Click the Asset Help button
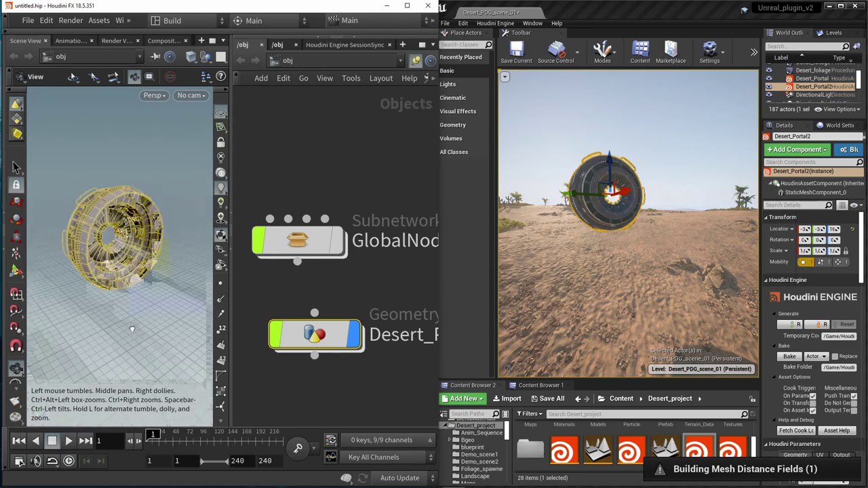This screenshot has height=488, width=868. pyautogui.click(x=837, y=430)
